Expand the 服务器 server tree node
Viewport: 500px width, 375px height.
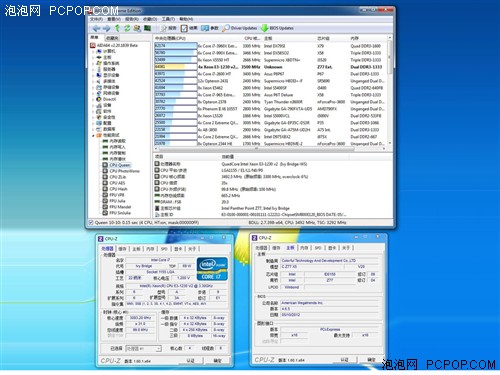[93, 69]
